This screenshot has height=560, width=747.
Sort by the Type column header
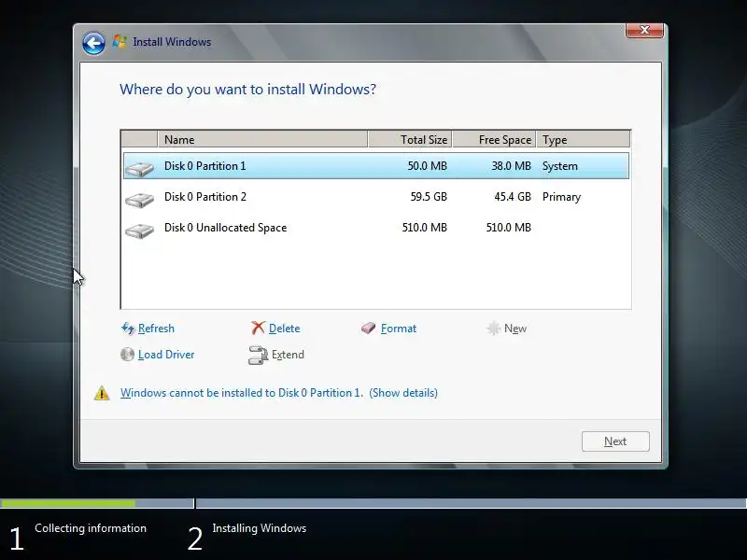tap(584, 139)
